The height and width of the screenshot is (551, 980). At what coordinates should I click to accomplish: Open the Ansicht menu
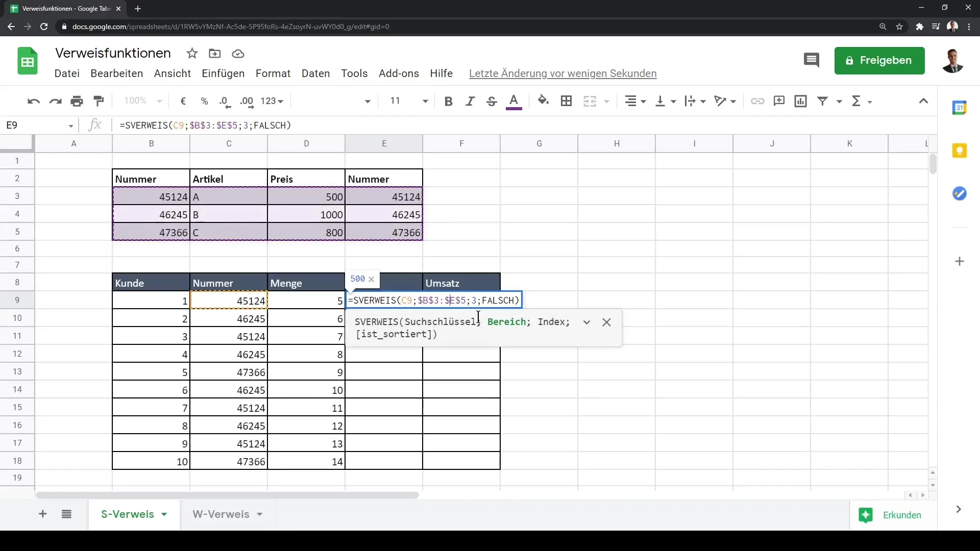pos(173,73)
